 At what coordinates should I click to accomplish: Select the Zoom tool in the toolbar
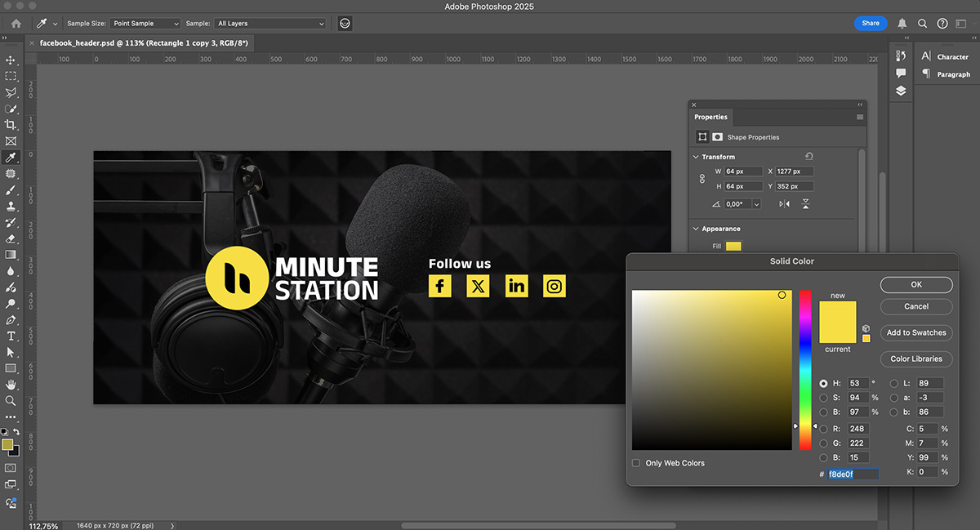click(11, 400)
